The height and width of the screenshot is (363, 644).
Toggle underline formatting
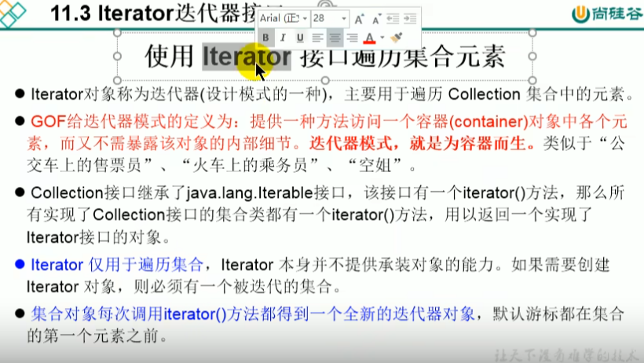(x=299, y=37)
